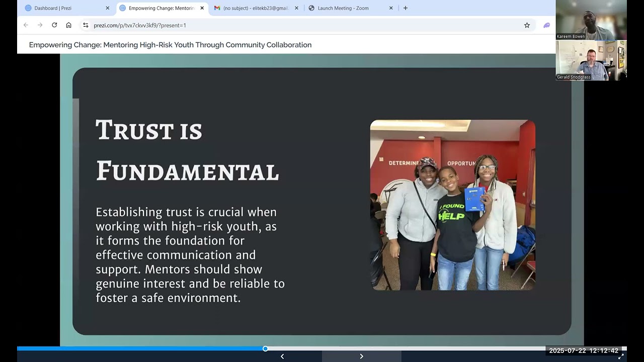
Task: Close the Dashboard | Prezi tab
Action: coord(107,8)
